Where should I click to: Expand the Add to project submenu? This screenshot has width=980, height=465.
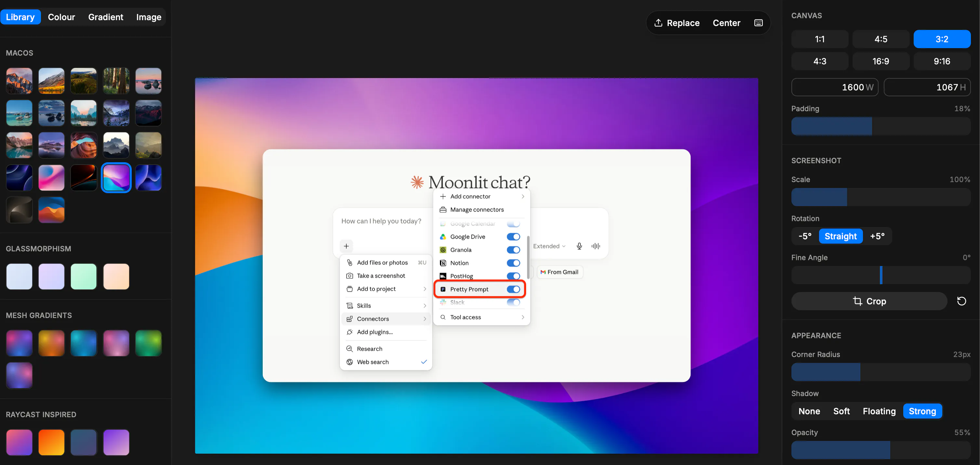[x=386, y=289]
